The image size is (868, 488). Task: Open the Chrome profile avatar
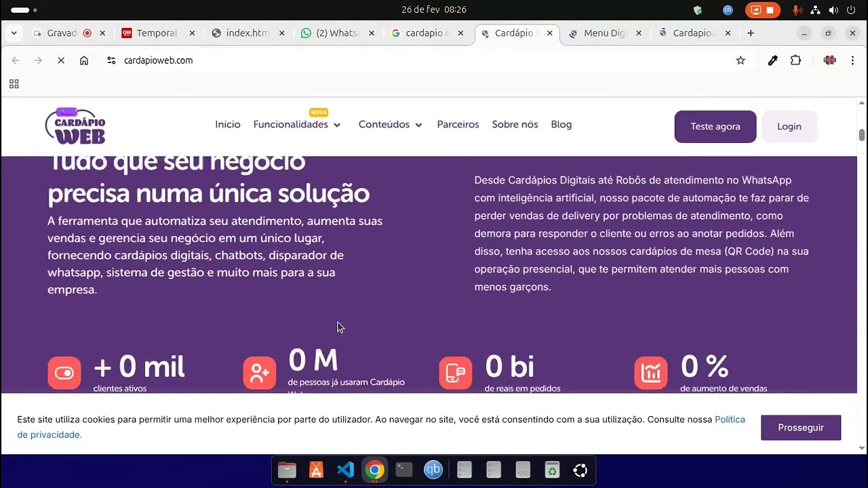tap(829, 60)
